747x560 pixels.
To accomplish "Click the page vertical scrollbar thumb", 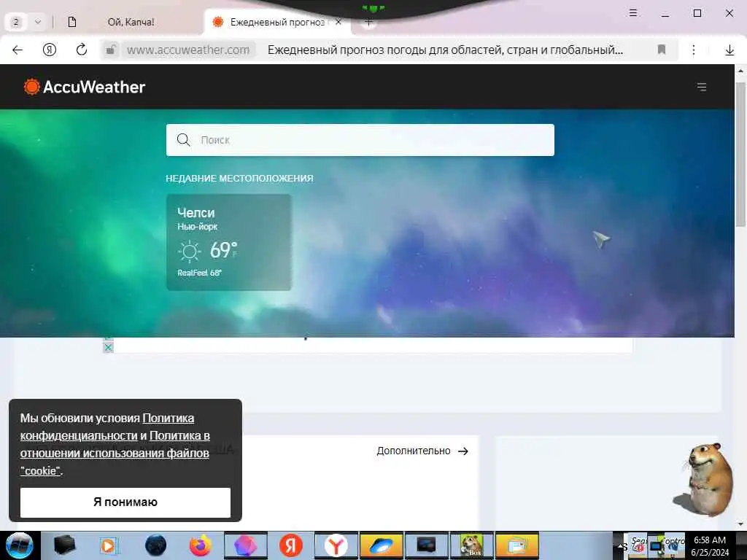I will [x=740, y=155].
